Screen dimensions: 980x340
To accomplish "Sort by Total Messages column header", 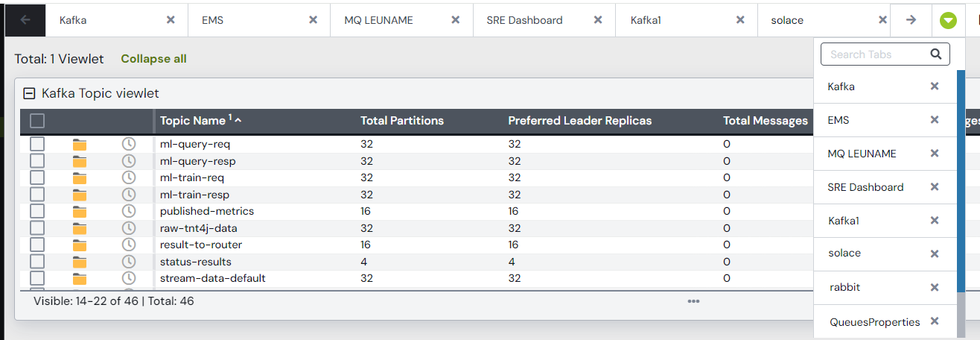I will [766, 120].
